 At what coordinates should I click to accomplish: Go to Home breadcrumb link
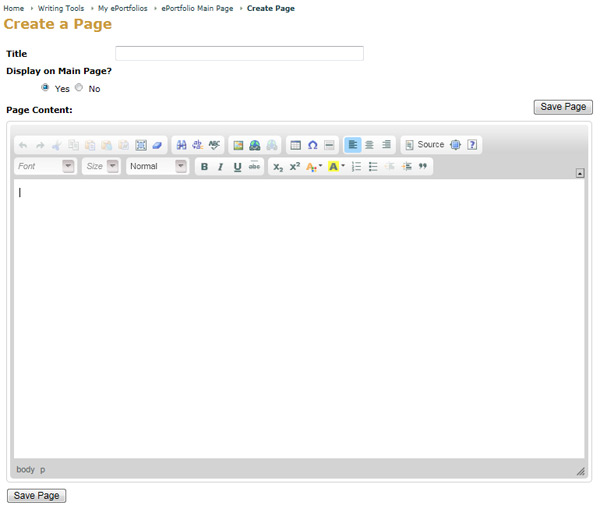pos(14,8)
